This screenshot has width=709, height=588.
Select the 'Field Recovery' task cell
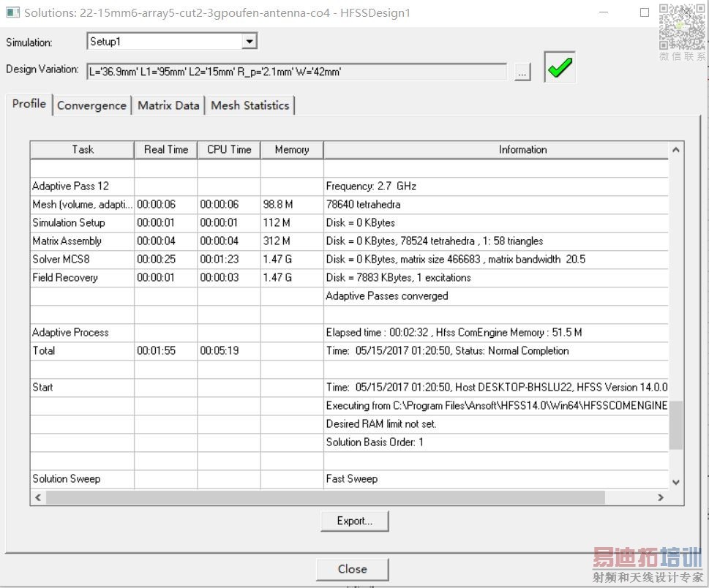(x=82, y=277)
